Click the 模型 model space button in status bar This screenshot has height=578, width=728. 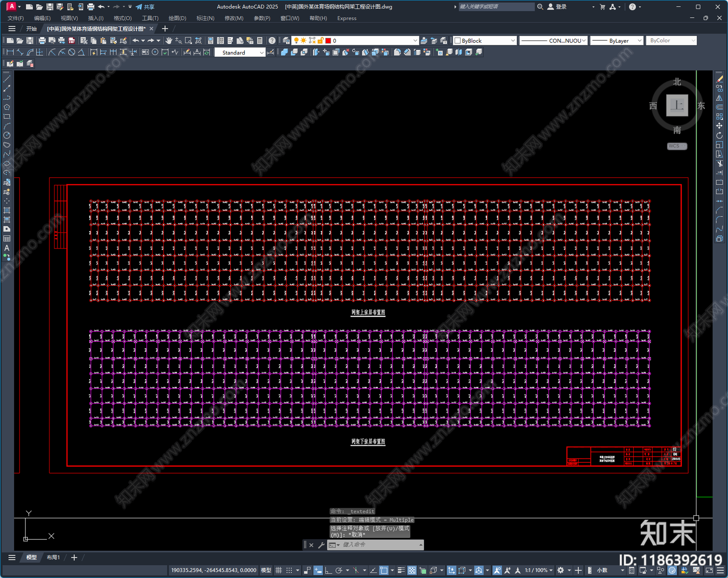pos(266,570)
